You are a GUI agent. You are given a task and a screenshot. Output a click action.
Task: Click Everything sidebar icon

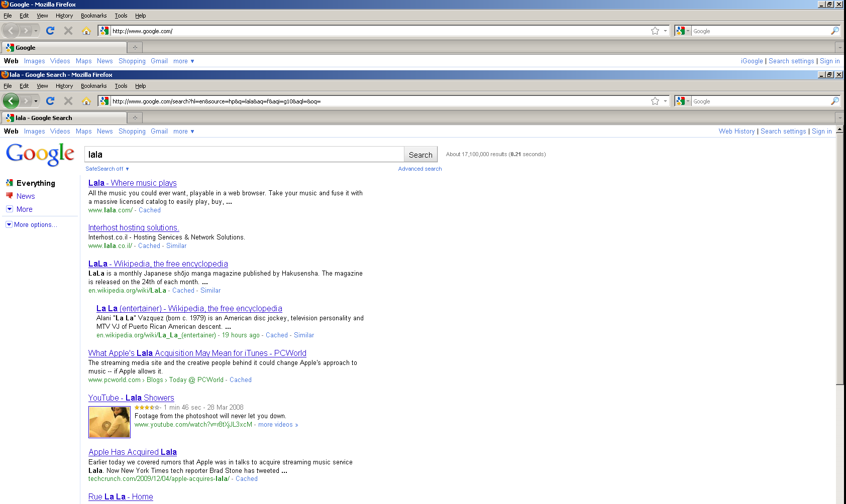tap(10, 183)
